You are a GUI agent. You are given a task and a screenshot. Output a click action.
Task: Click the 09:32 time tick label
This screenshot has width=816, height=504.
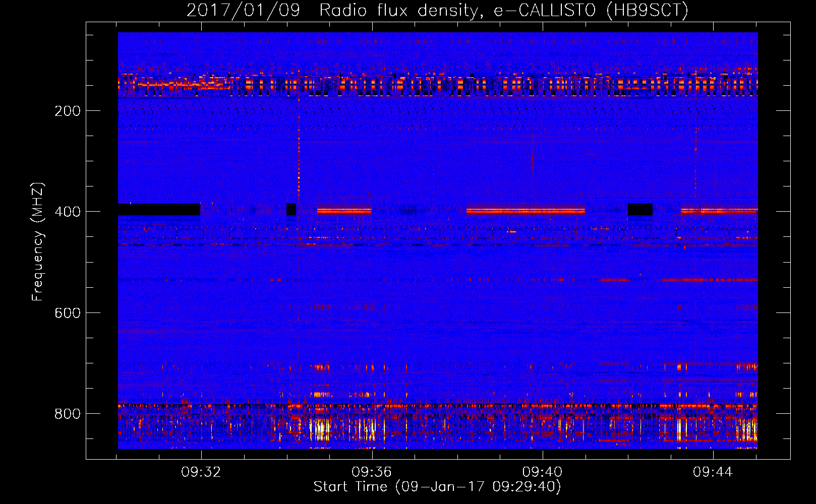coord(201,472)
